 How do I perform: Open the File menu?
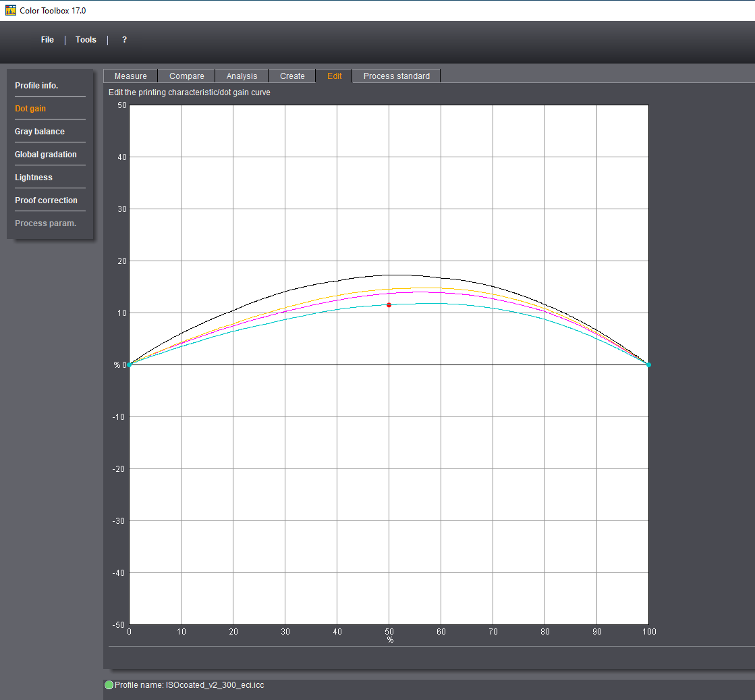coord(47,40)
